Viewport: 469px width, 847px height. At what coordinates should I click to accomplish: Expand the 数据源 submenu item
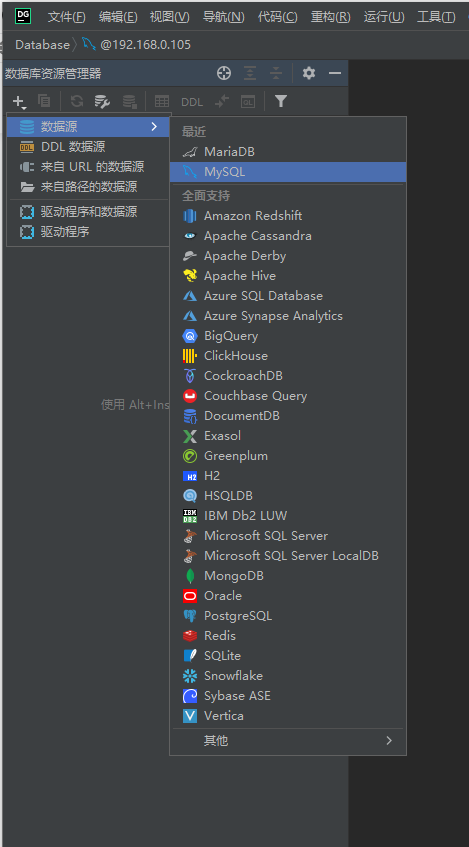[89, 127]
